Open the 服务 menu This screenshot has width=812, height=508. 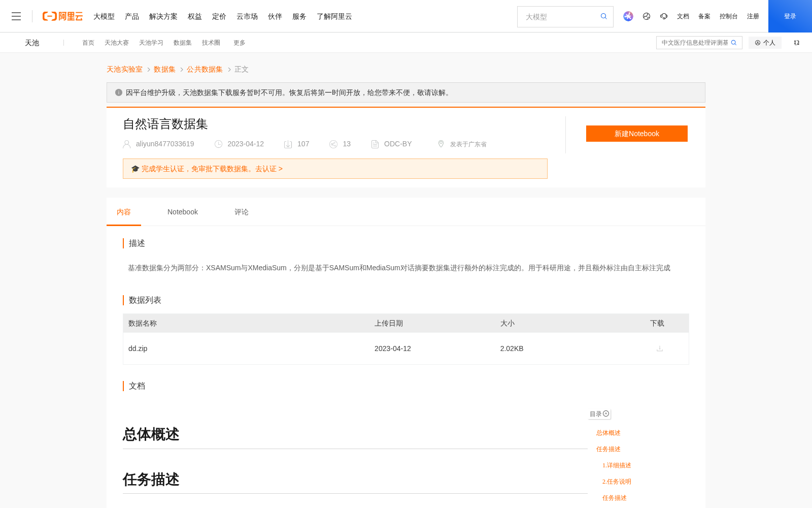point(299,16)
